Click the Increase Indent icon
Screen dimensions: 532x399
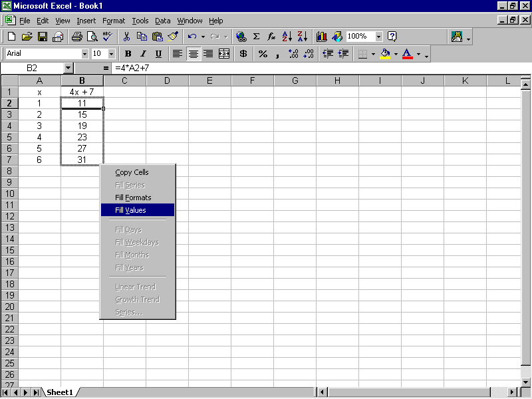pos(343,54)
